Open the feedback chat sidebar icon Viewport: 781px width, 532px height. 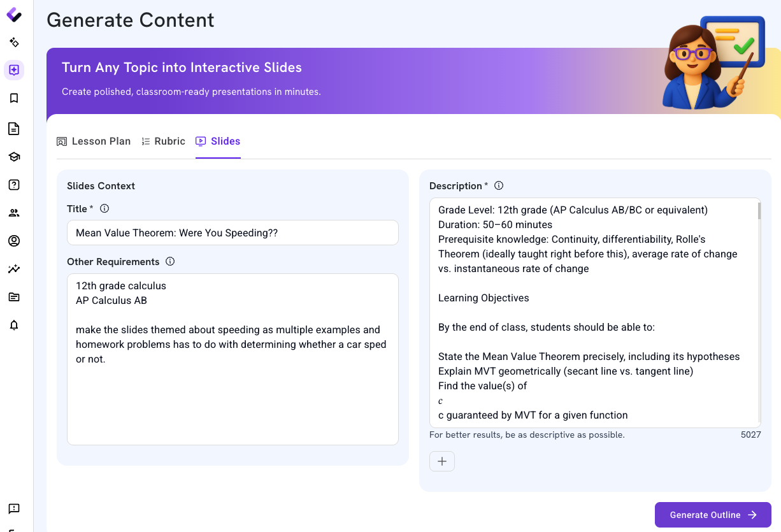click(14, 508)
